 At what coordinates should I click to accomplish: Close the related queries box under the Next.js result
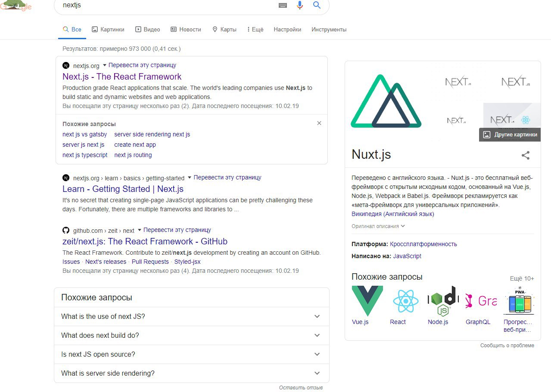point(319,123)
